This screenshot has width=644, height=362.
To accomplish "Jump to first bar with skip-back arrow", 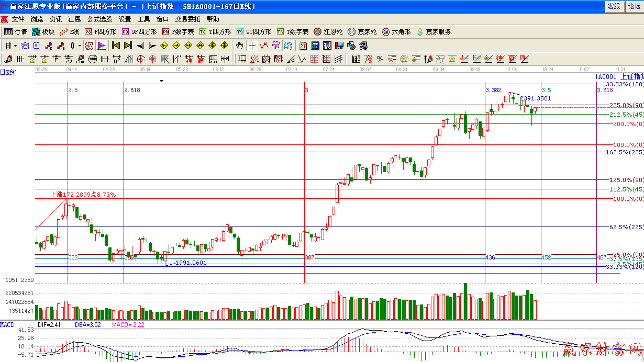I will [116, 46].
